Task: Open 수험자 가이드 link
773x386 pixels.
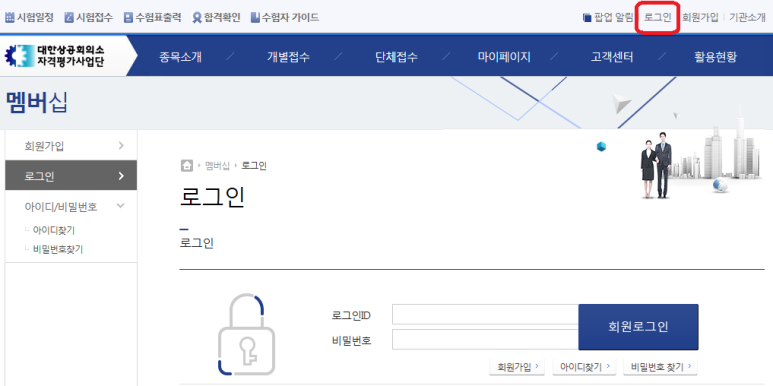Action: [x=290, y=18]
